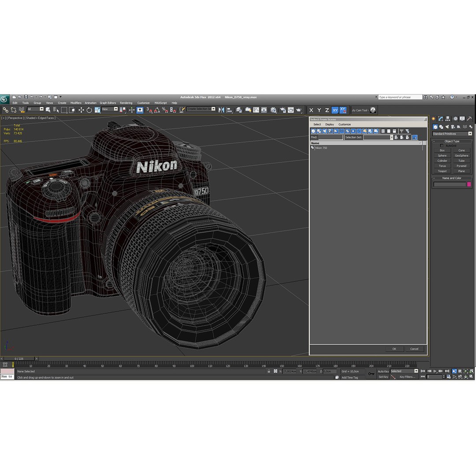Viewport: 476px width, 476px height.
Task: Activate the Select and Scale tool
Action: point(97,110)
